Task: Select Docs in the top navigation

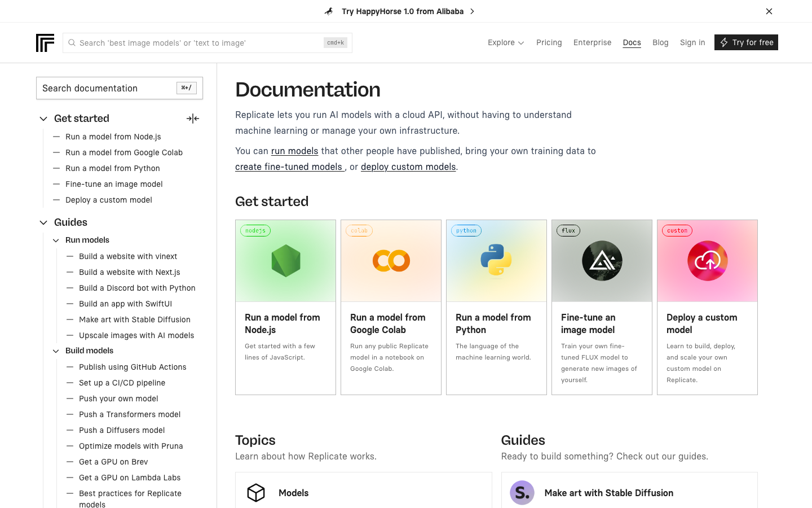Action: pyautogui.click(x=632, y=42)
